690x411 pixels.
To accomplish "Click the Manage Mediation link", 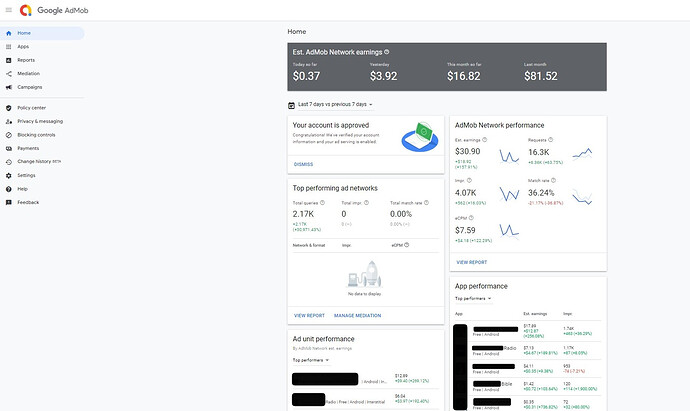I will click(357, 315).
